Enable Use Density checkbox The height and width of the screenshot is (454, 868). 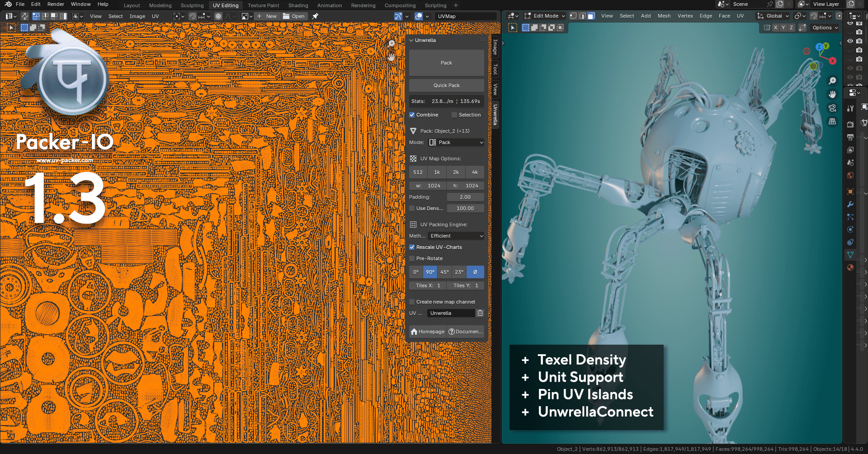click(412, 208)
